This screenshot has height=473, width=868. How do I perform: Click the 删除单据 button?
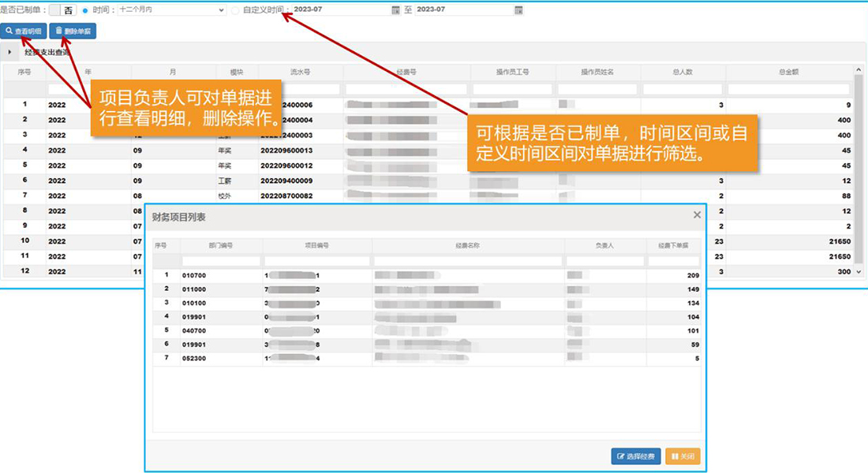click(73, 32)
